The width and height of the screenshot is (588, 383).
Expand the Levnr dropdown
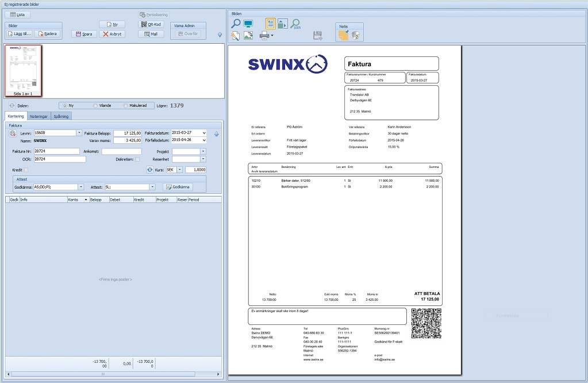(79, 133)
